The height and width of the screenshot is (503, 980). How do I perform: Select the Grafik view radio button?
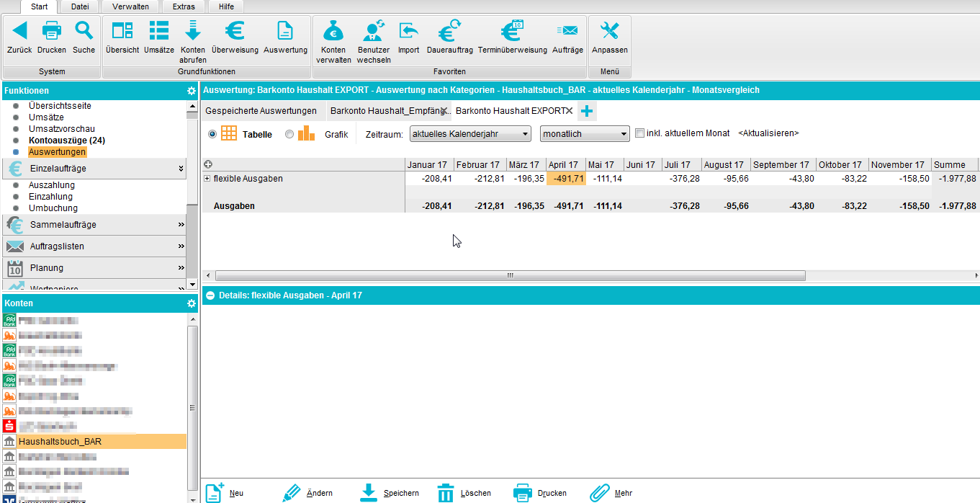click(x=289, y=134)
